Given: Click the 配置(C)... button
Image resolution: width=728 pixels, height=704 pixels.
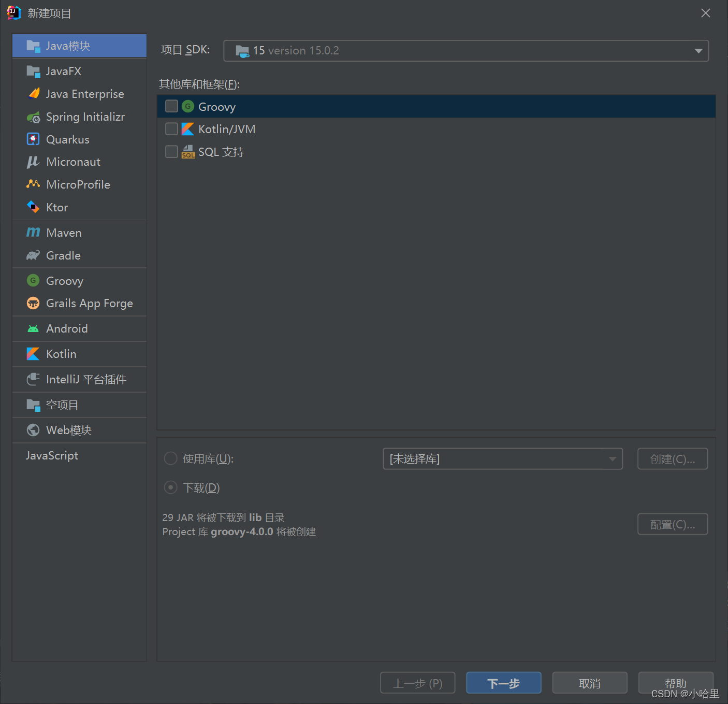Looking at the screenshot, I should 673,524.
